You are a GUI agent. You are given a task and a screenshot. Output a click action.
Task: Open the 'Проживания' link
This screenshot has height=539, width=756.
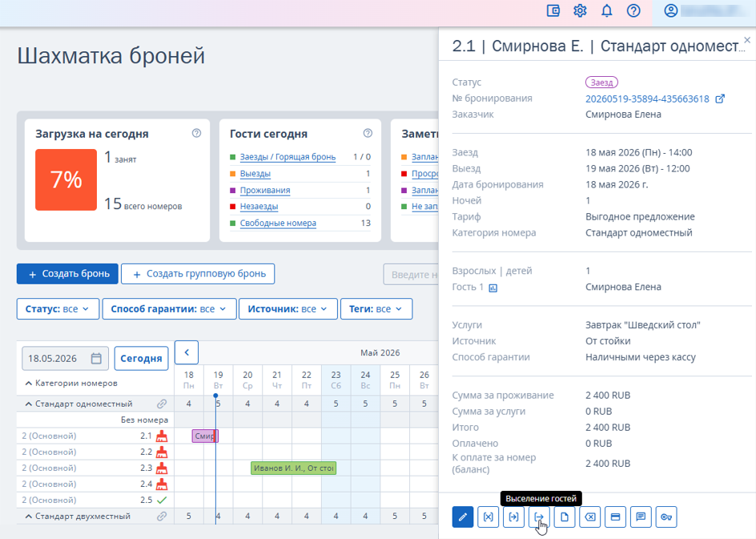tap(265, 190)
